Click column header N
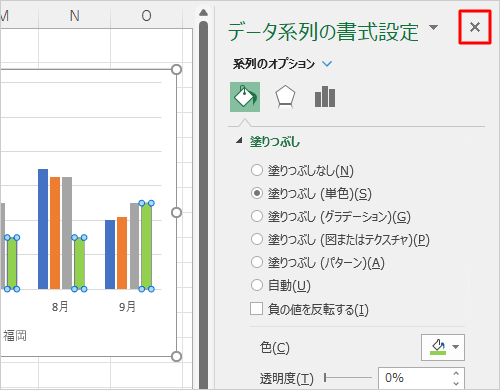This screenshot has height=390, width=500. tap(74, 16)
